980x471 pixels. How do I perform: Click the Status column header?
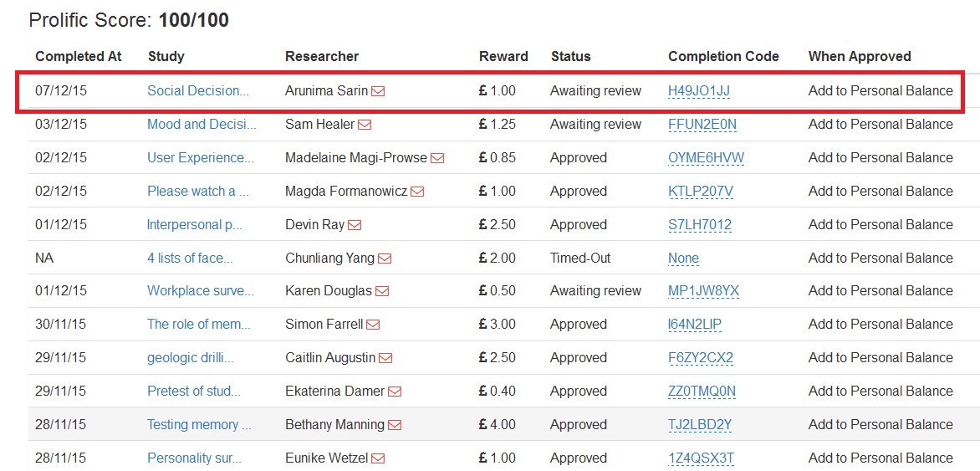(x=570, y=56)
